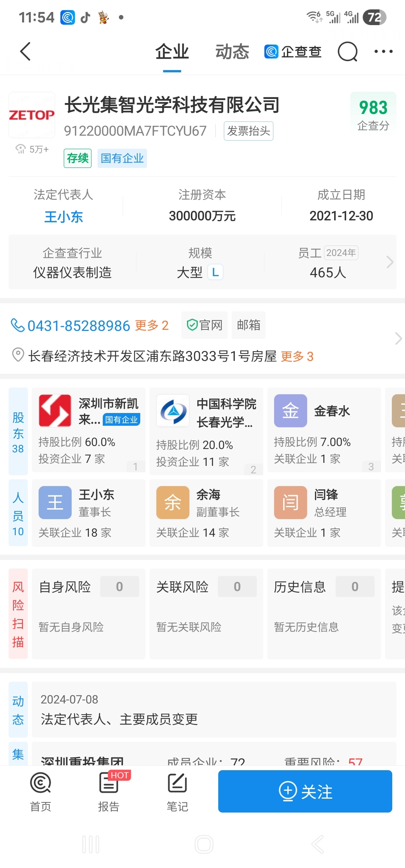Switch to the 企业 tab

click(x=172, y=52)
